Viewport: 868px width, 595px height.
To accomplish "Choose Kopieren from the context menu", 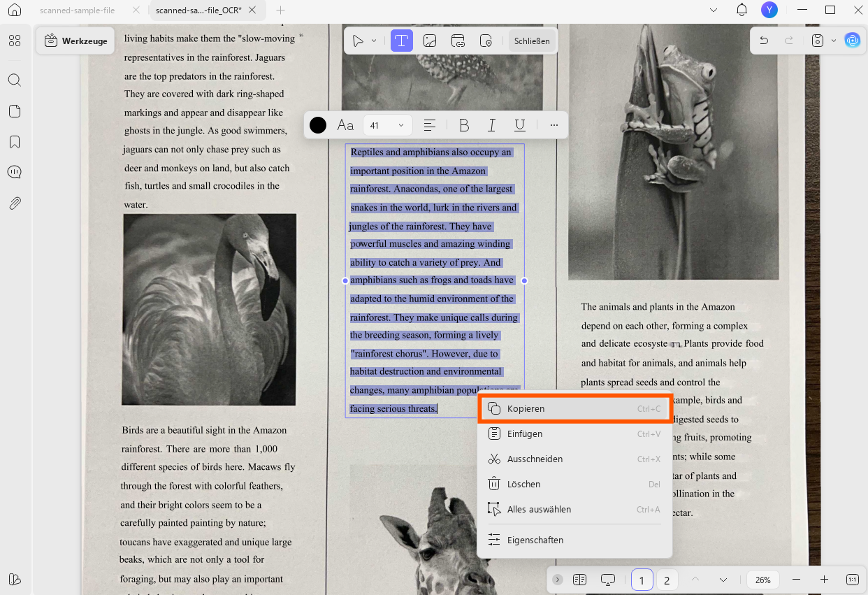I will 575,408.
